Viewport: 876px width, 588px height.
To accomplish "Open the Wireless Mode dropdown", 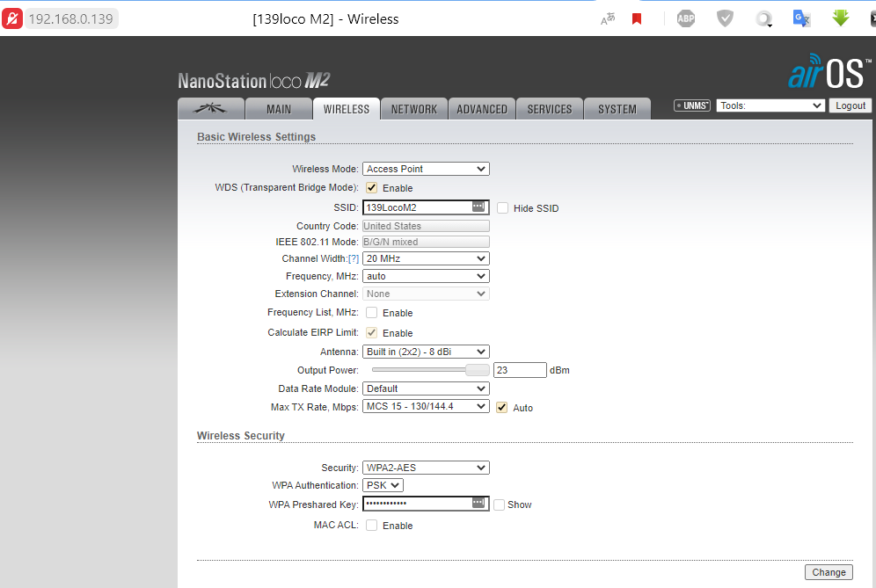I will (426, 169).
